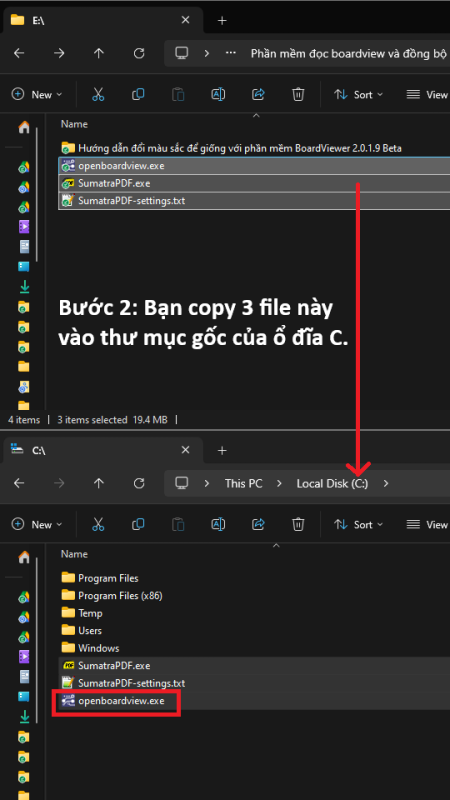
Task: Select Windows folder in C:\
Action: coord(90,648)
